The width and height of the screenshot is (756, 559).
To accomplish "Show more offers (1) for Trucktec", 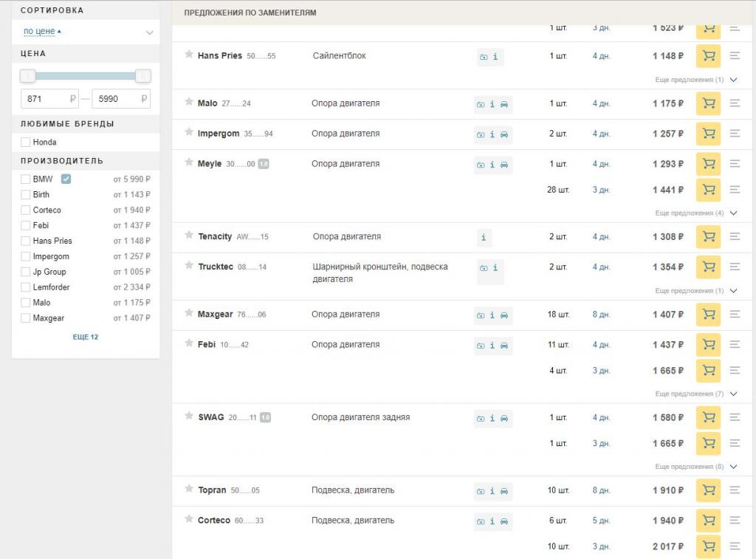I will [695, 291].
